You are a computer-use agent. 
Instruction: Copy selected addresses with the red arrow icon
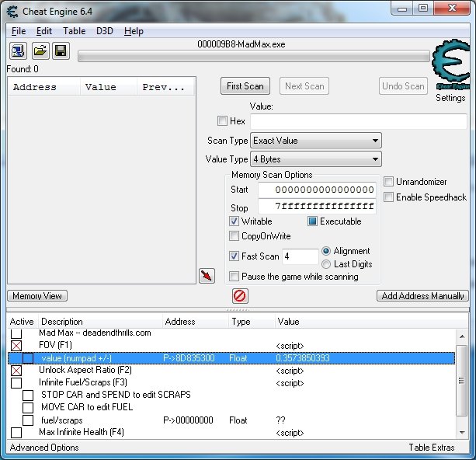[207, 276]
